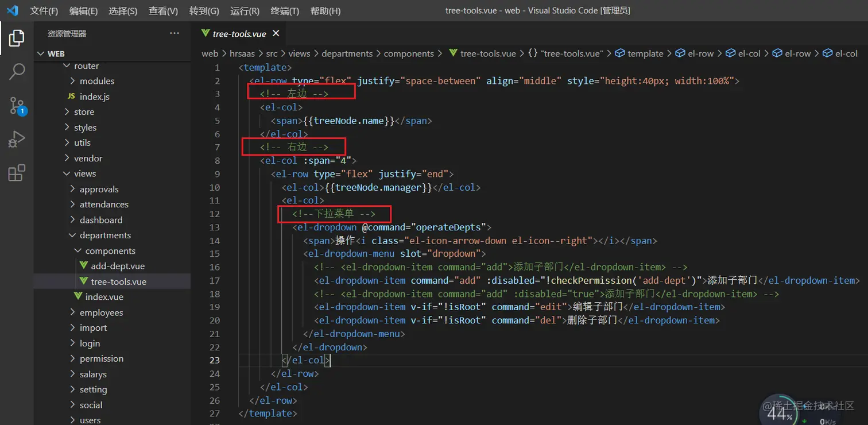This screenshot has height=425, width=868.
Task: Click the Vue icon beside index.vue
Action: point(78,297)
